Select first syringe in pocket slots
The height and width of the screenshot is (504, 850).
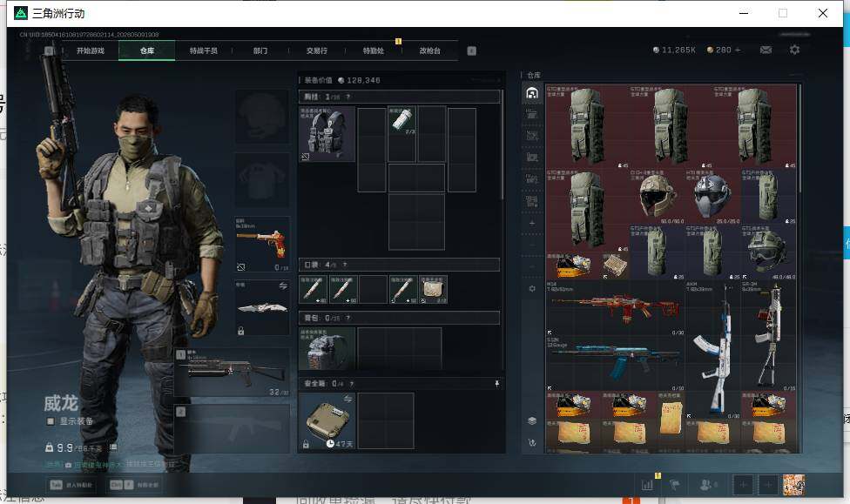point(313,289)
